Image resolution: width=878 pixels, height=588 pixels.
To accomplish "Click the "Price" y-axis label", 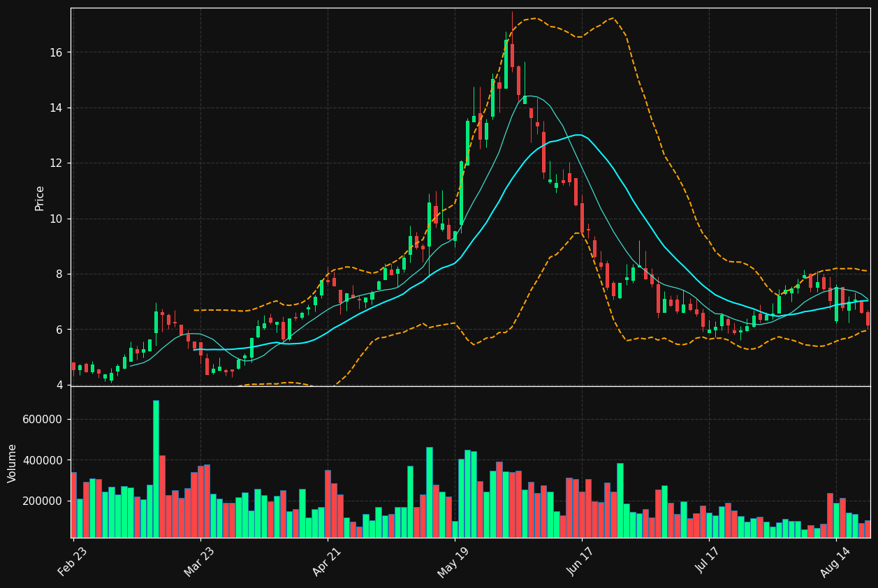I will [x=40, y=198].
